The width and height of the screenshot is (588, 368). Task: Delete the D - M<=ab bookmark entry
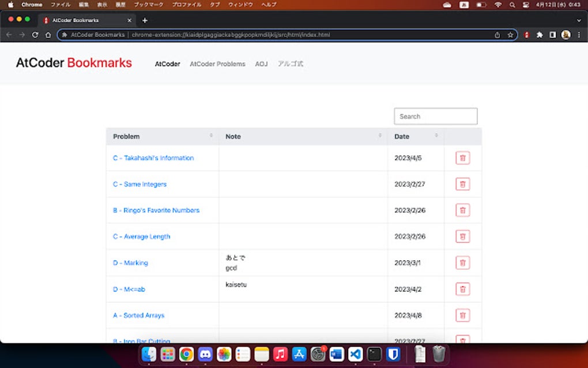point(462,289)
